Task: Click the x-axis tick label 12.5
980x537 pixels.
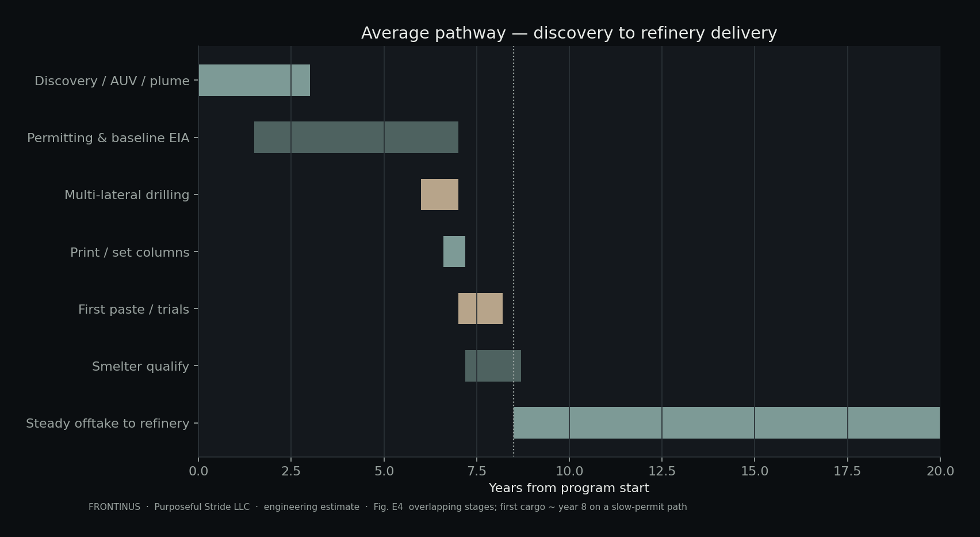Action: tap(662, 471)
